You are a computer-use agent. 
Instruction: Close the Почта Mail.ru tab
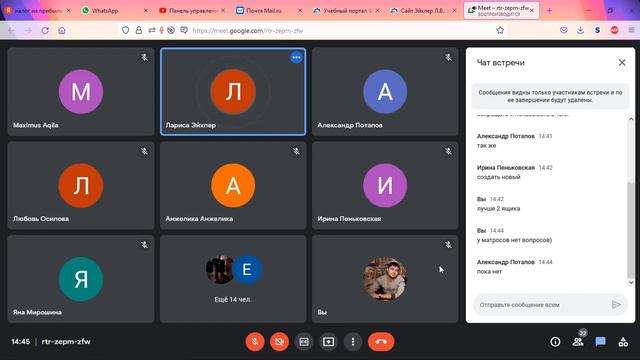tap(300, 11)
